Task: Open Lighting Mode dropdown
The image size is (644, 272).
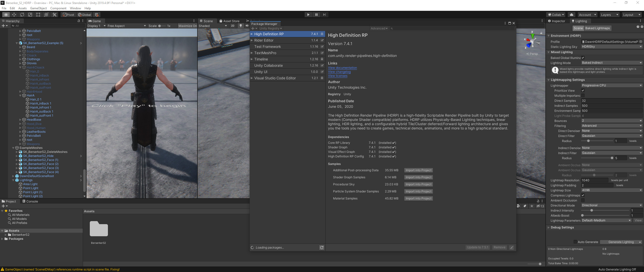Action: [612, 63]
